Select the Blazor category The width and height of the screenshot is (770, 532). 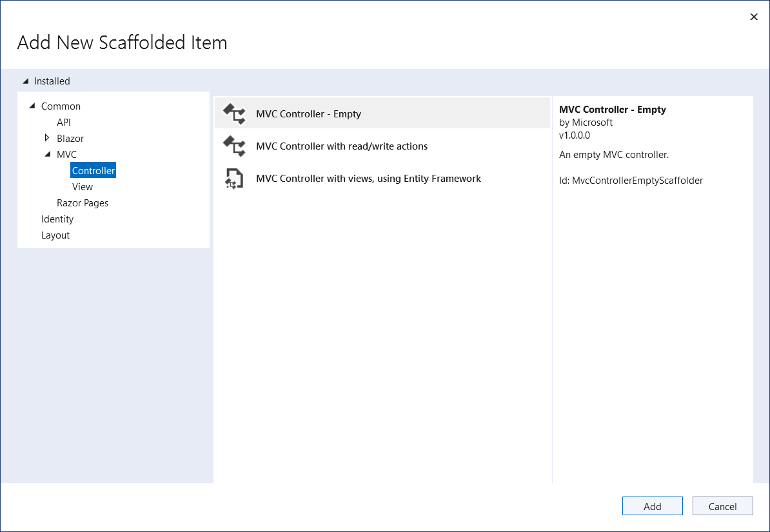pyautogui.click(x=70, y=139)
